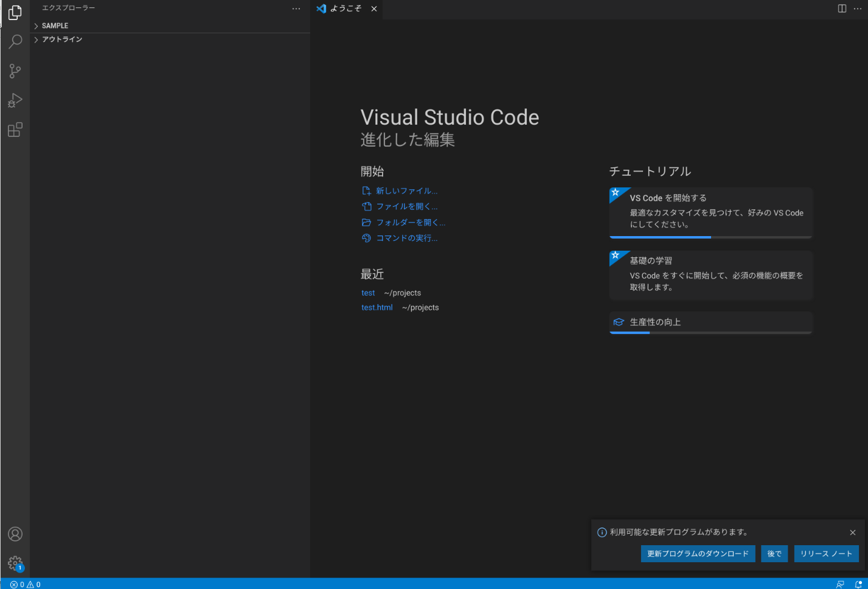Click the エクスプローラー panel title
This screenshot has width=868, height=589.
click(69, 8)
